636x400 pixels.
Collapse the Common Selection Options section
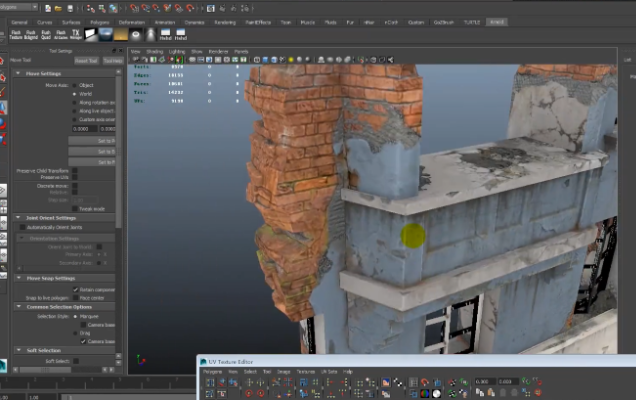pos(19,306)
